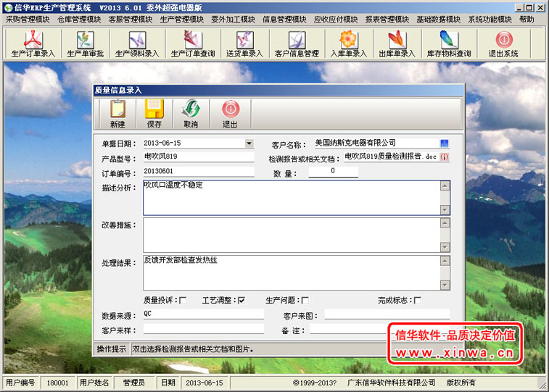Click 广东信华软件科技有限公司 in status bar
Image resolution: width=549 pixels, height=392 pixels.
tap(391, 383)
